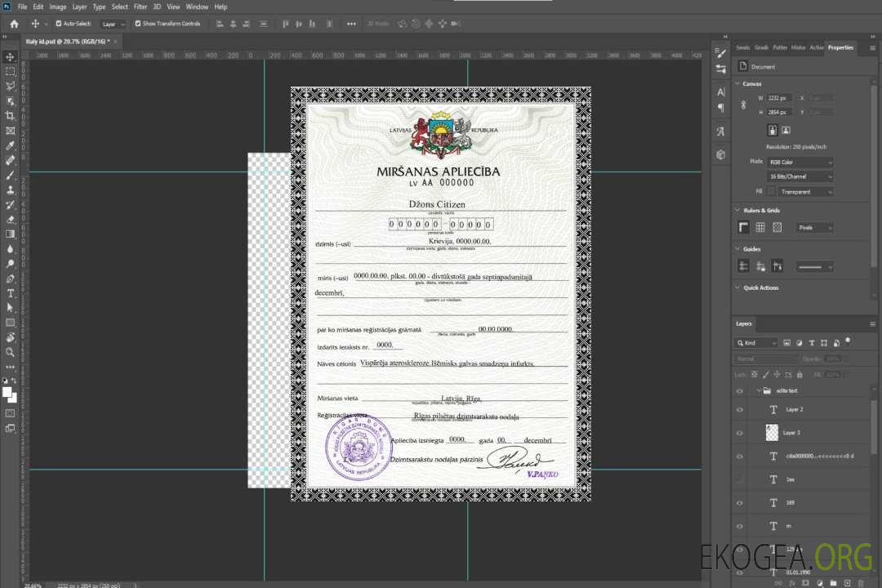The height and width of the screenshot is (588, 882).
Task: Open the Transparent fill dropdown
Action: [805, 192]
